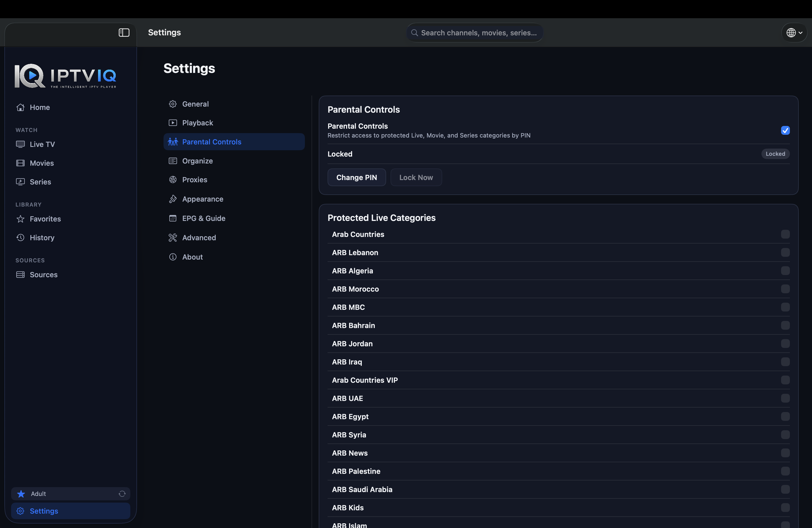Enable protection for ARB Kids
The width and height of the screenshot is (812, 528).
pyautogui.click(x=785, y=507)
